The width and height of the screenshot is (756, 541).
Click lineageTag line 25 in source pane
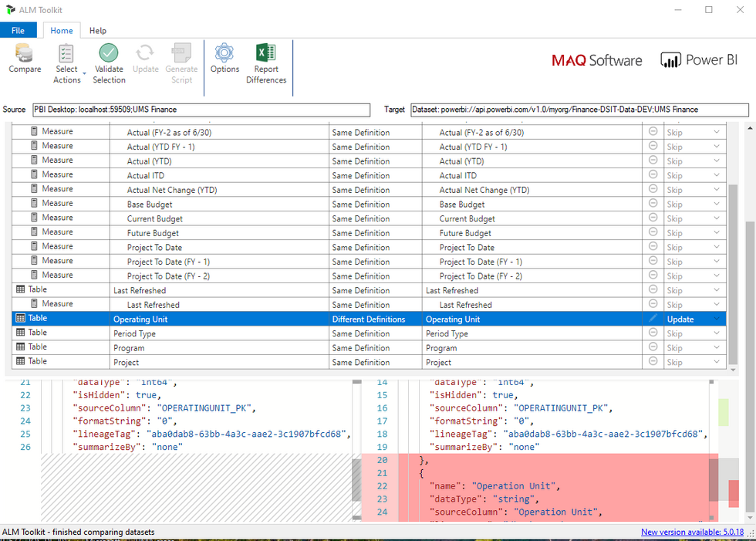click(x=211, y=434)
